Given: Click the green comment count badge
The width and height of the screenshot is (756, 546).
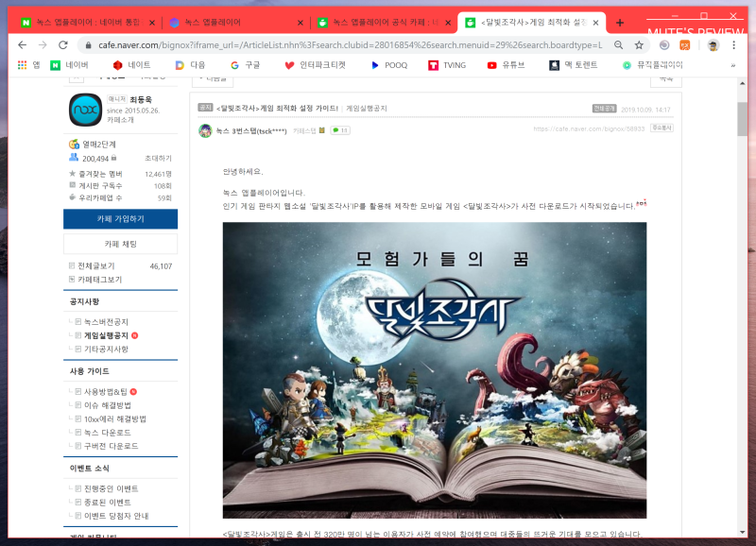Looking at the screenshot, I should [x=340, y=130].
